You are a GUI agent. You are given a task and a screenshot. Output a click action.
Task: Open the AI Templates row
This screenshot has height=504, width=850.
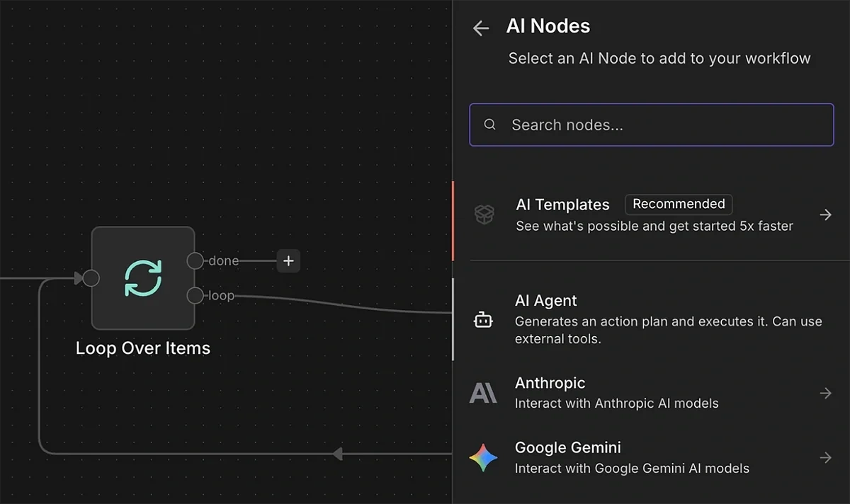pyautogui.click(x=637, y=214)
